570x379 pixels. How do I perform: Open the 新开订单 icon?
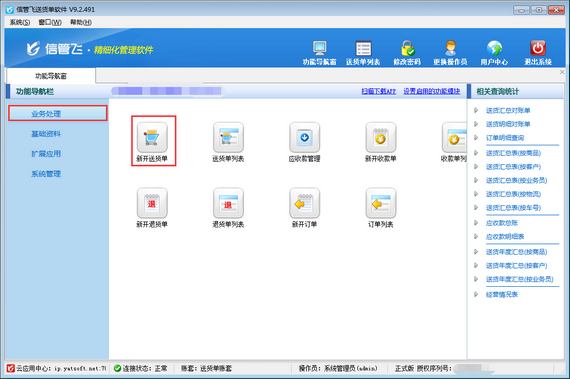click(305, 203)
